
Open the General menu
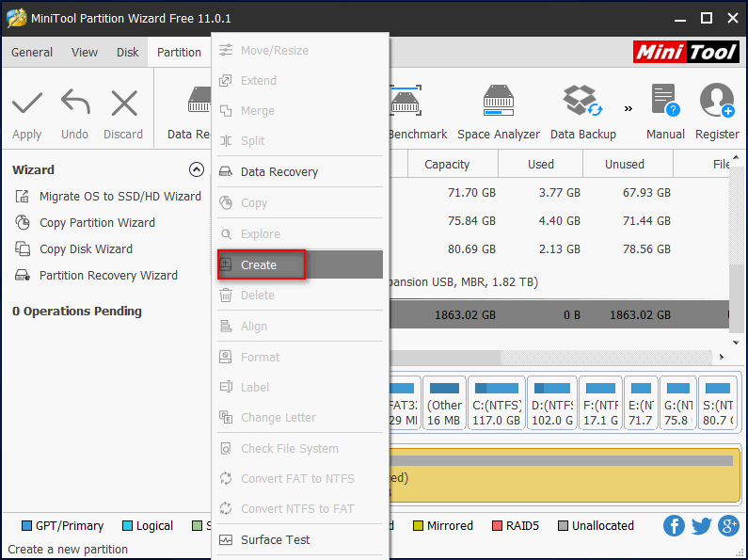pyautogui.click(x=32, y=52)
